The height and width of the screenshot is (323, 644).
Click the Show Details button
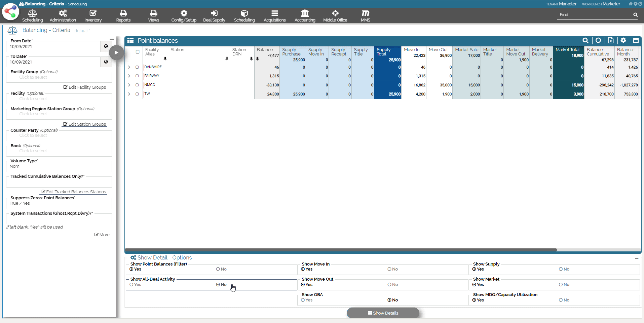coord(383,313)
